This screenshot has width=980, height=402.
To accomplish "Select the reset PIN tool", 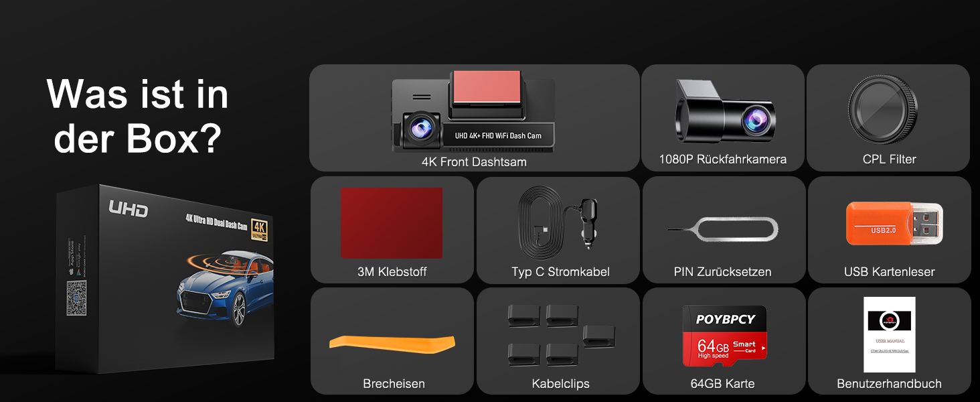I will click(x=723, y=230).
